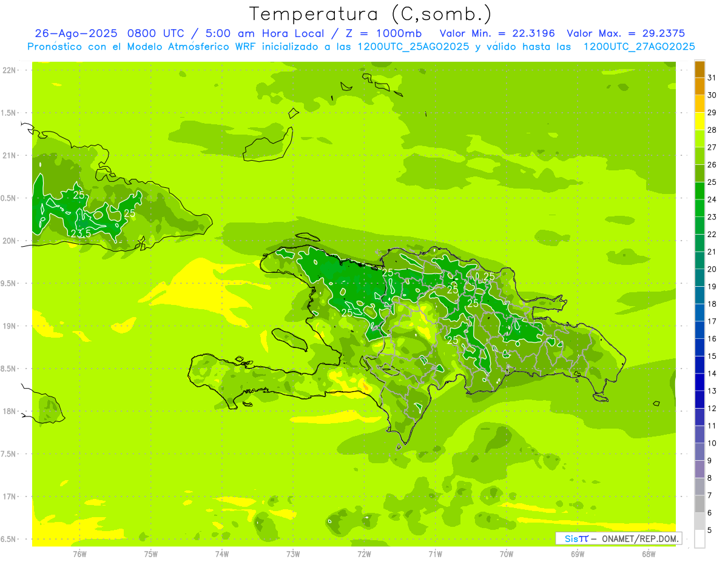This screenshot has width=728, height=562.
Task: Click the "72W" longitude label
Action: click(364, 554)
